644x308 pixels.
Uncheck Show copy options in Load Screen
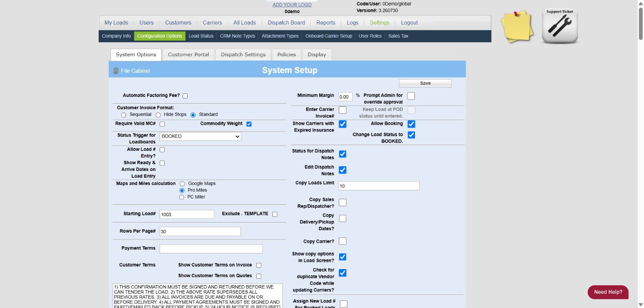(x=343, y=257)
